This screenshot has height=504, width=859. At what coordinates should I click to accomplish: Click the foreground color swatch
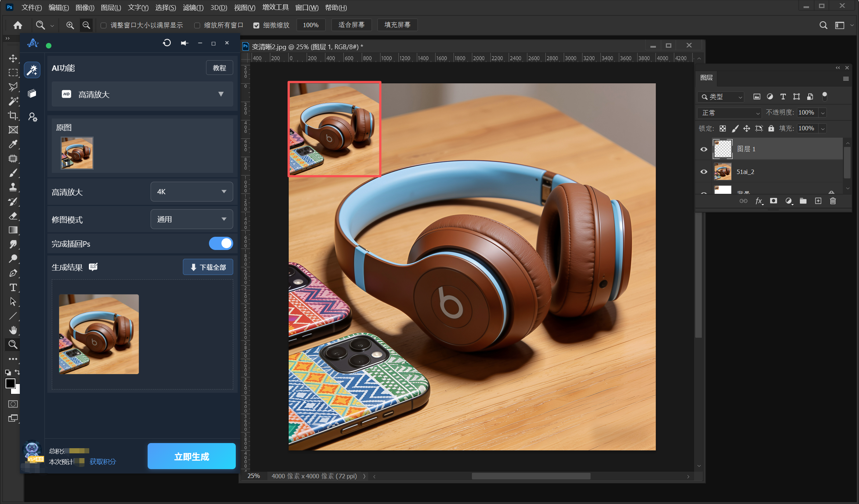tap(10, 383)
